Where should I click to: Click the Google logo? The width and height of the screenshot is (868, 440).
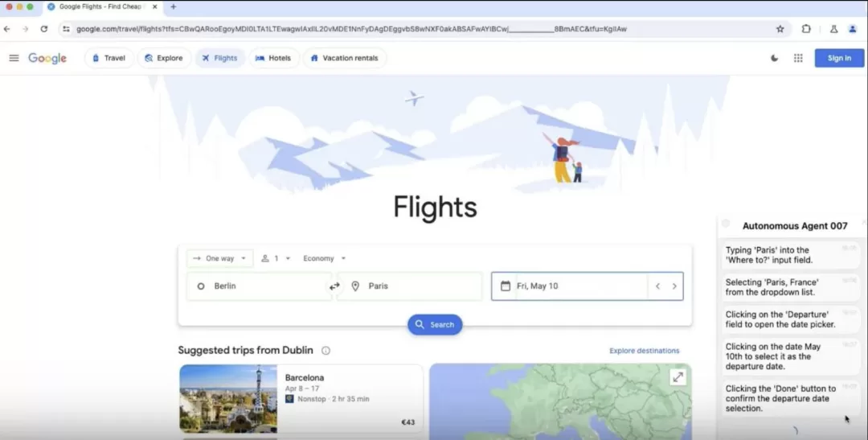coord(47,58)
